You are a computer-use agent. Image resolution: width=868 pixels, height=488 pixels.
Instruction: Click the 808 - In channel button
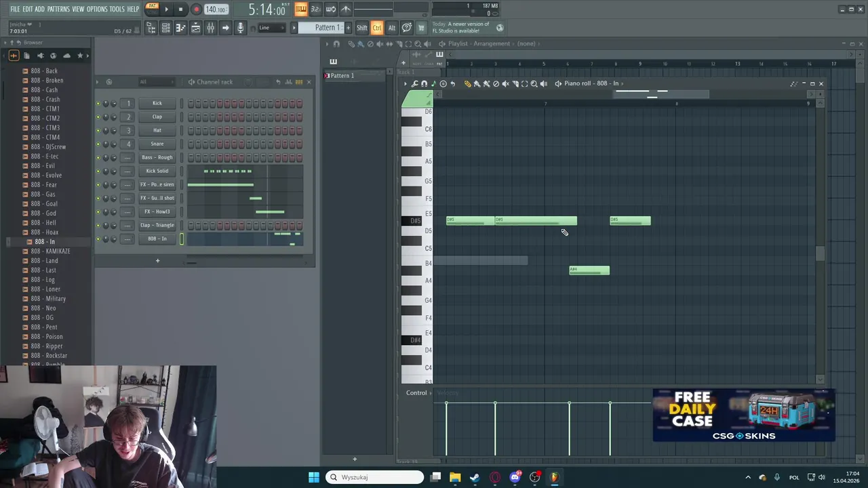157,239
